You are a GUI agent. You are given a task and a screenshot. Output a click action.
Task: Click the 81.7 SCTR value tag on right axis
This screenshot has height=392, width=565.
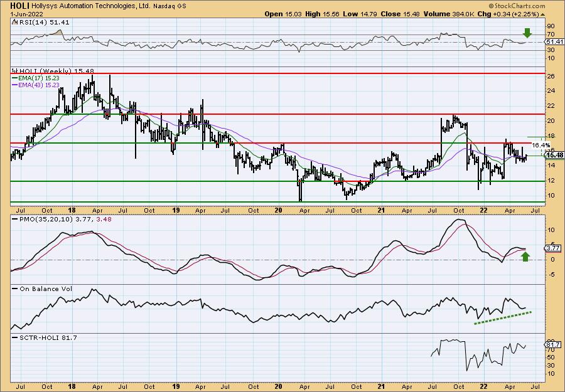coord(552,345)
